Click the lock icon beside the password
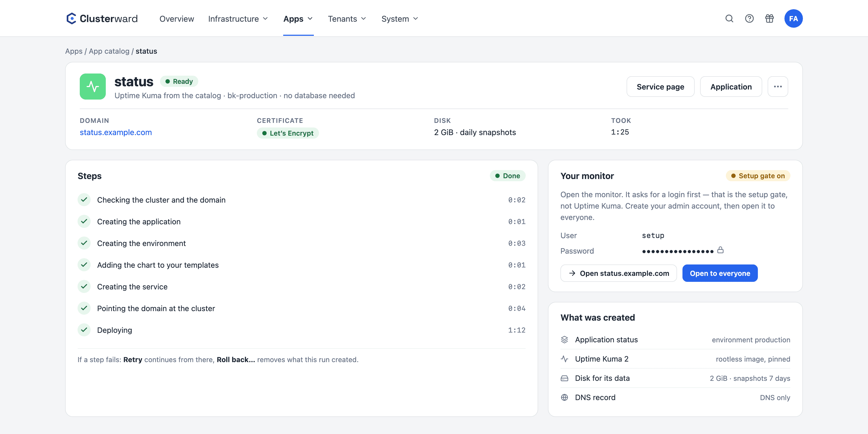The image size is (868, 434). (x=720, y=250)
